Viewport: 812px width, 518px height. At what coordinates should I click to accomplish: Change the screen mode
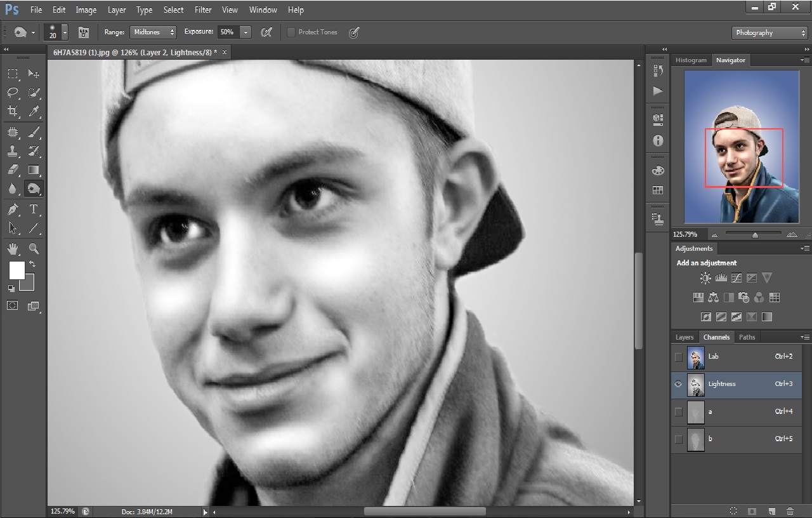coord(34,305)
